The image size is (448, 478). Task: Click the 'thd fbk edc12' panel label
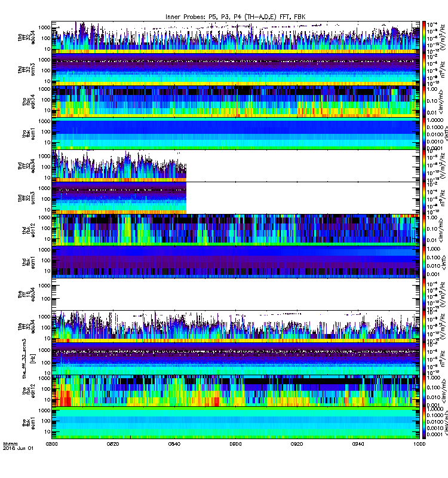pyautogui.click(x=29, y=230)
